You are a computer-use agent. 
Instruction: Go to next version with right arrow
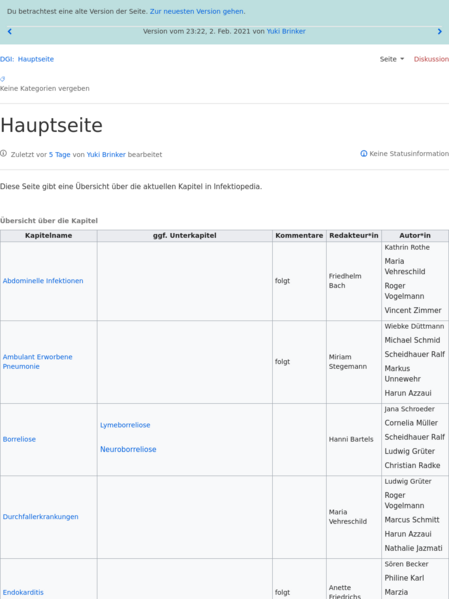click(439, 32)
